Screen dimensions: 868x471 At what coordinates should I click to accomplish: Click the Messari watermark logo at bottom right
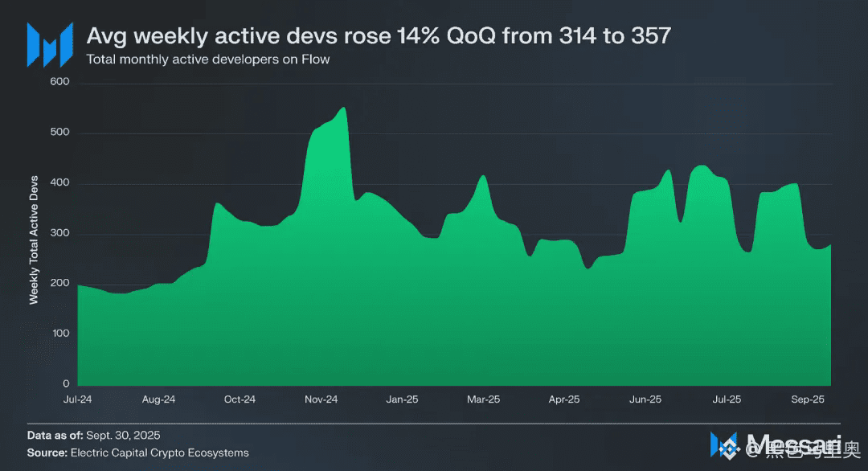724,445
